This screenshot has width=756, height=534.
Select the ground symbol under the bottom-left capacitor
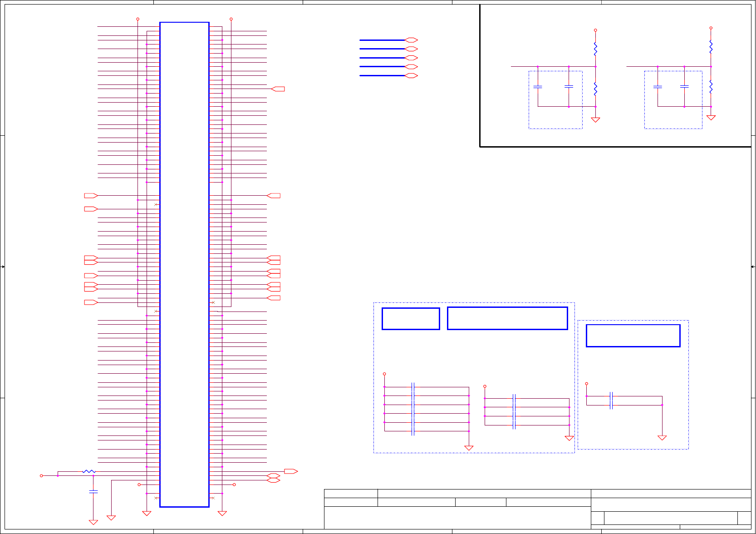click(x=93, y=522)
